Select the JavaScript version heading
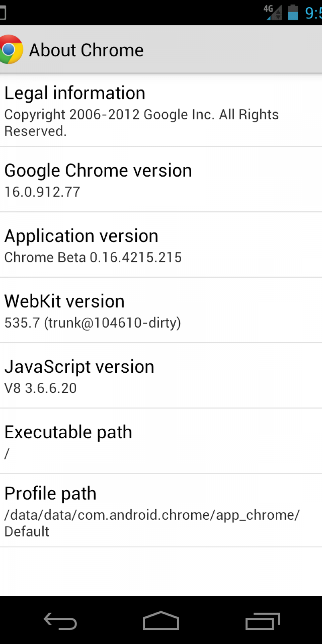This screenshot has width=322, height=644. pos(79,367)
